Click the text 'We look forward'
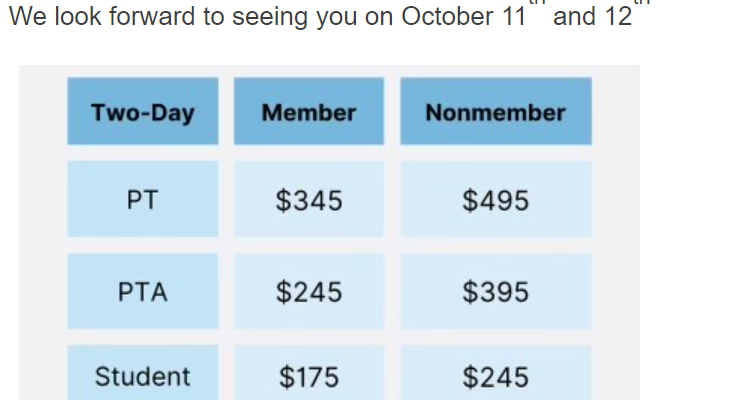 click(x=102, y=16)
